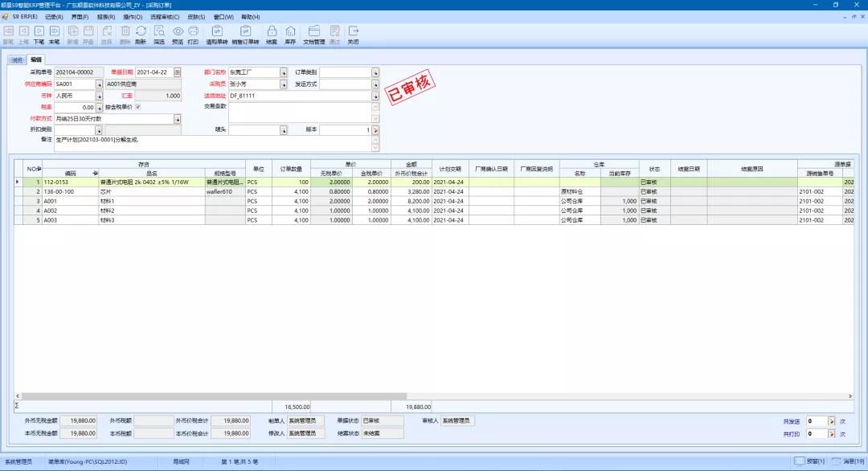868x471 pixels.
Task: Click the 关闭 close-form toolbar icon
Action: click(353, 34)
